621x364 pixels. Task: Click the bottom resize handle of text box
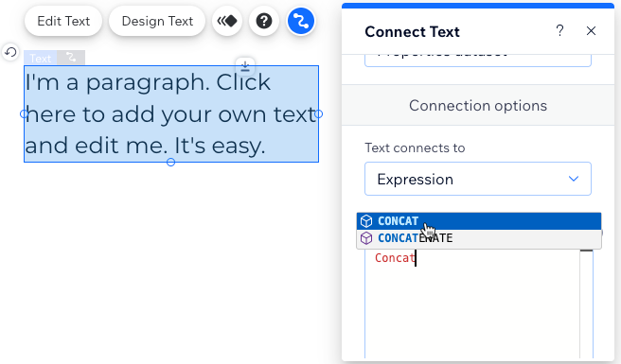170,163
